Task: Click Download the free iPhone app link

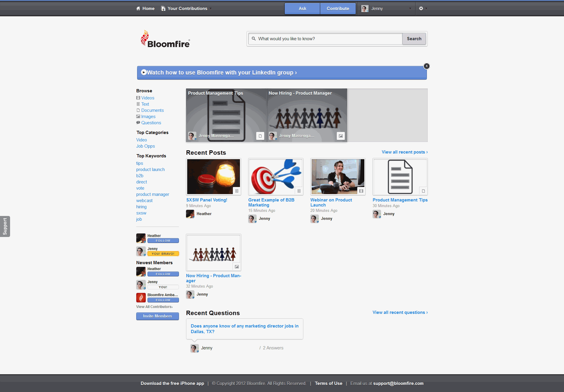Action: tap(172, 383)
